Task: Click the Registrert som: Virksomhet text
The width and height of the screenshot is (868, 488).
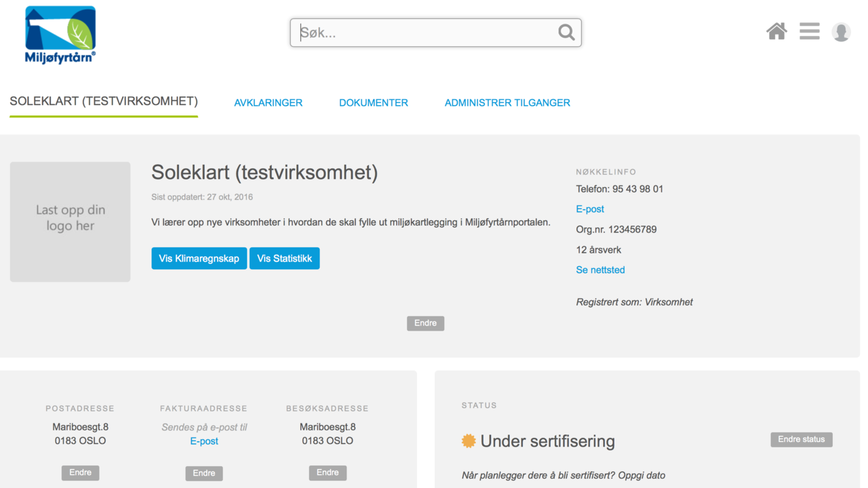Action: coord(635,302)
